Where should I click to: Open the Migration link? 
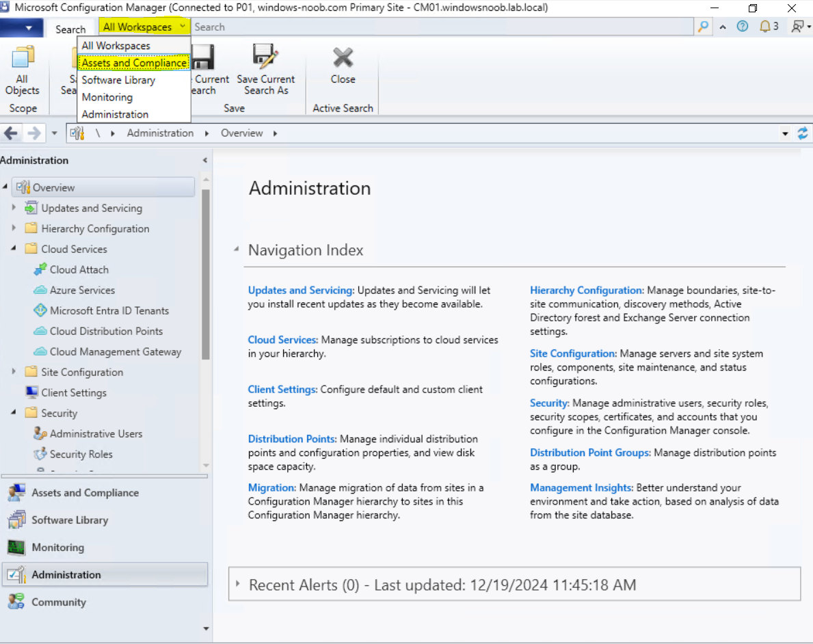(271, 487)
